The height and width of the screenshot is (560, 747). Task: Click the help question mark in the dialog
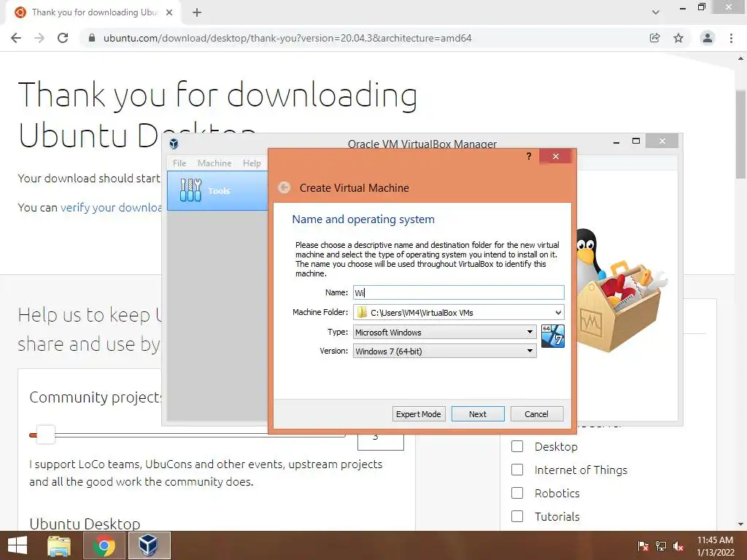pos(529,156)
